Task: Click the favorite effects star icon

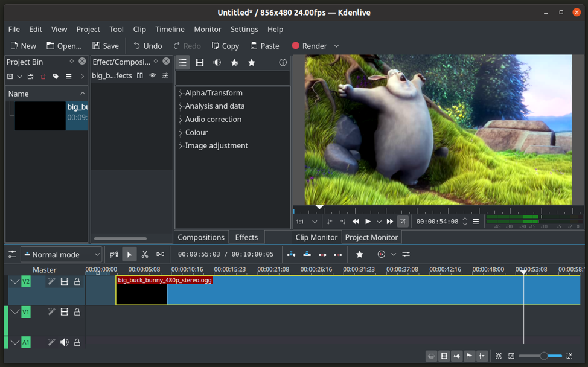Action: [x=252, y=62]
